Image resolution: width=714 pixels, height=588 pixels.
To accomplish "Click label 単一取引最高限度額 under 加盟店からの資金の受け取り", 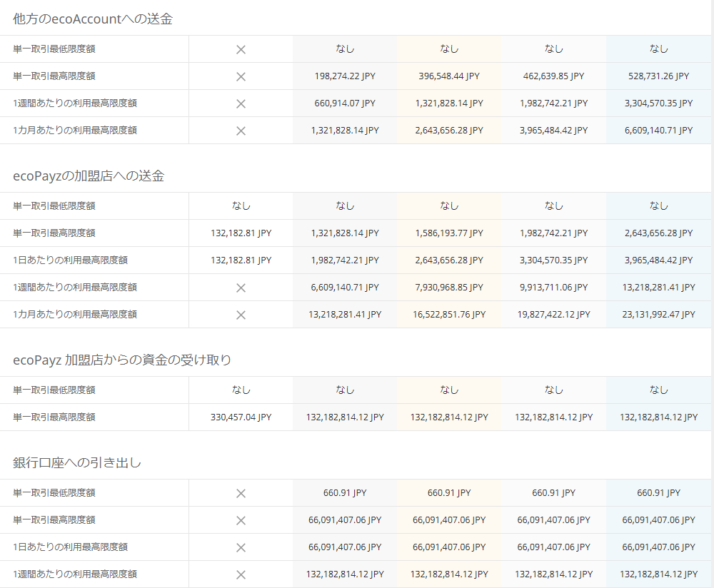I will point(54,417).
